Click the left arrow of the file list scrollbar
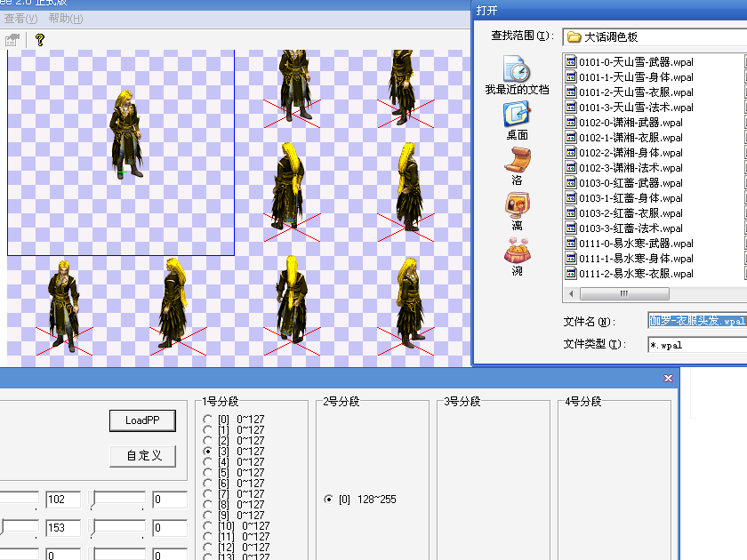 click(571, 294)
